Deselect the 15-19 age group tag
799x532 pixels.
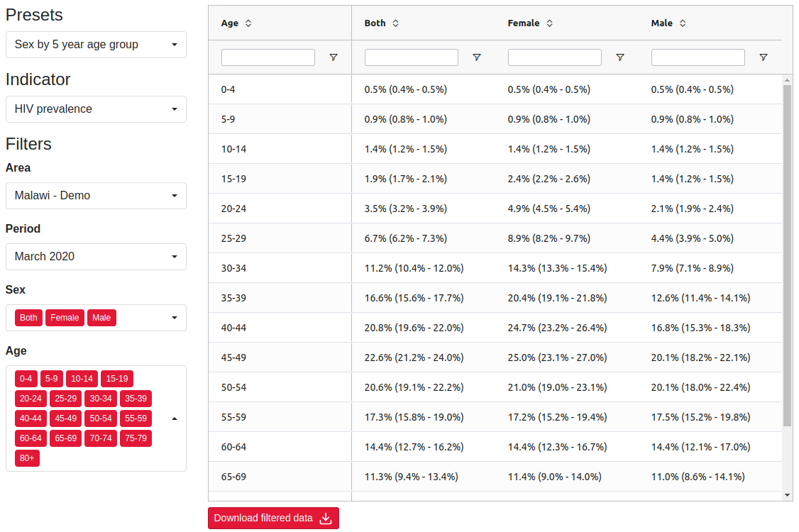116,379
